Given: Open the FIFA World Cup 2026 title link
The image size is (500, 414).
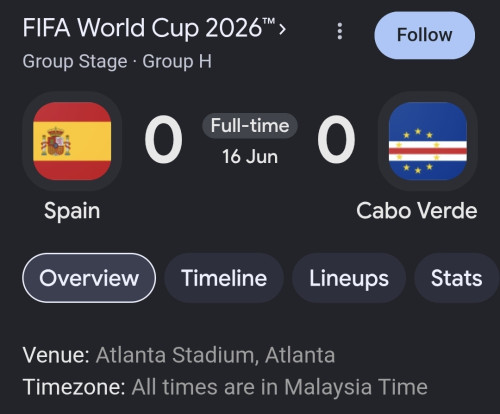Looking at the screenshot, I should [x=149, y=28].
